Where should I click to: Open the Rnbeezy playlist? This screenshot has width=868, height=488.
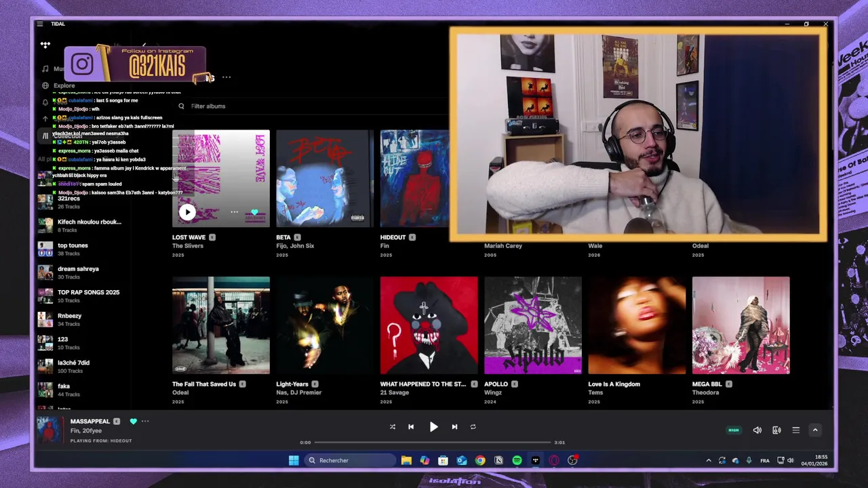(x=69, y=316)
